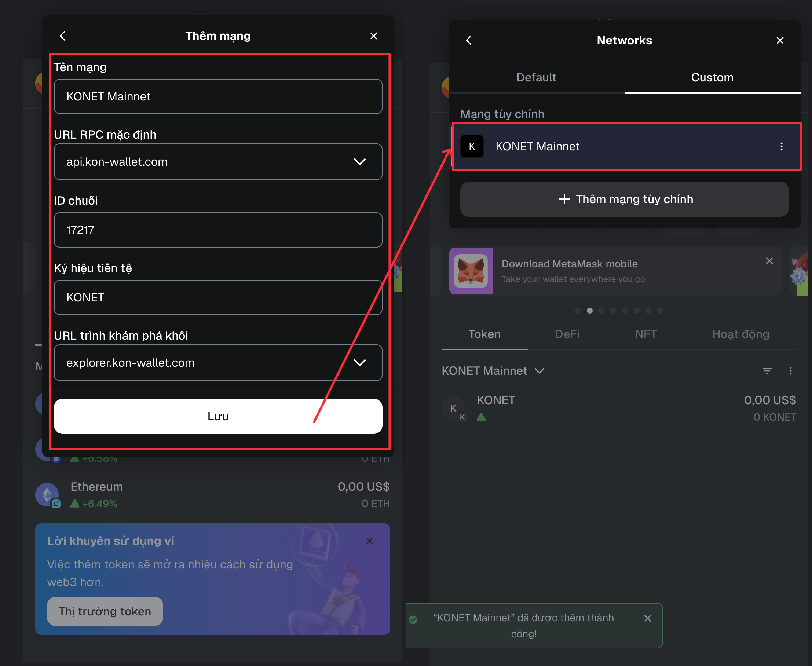The width and height of the screenshot is (812, 666).
Task: Edit the Tên mạng field
Action: (218, 96)
